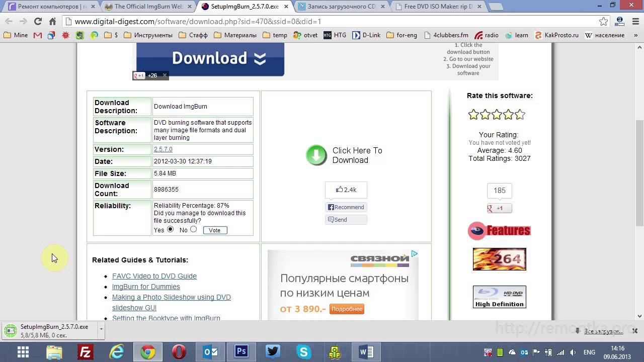Open Internet Explorer from the taskbar
The height and width of the screenshot is (362, 644).
117,351
